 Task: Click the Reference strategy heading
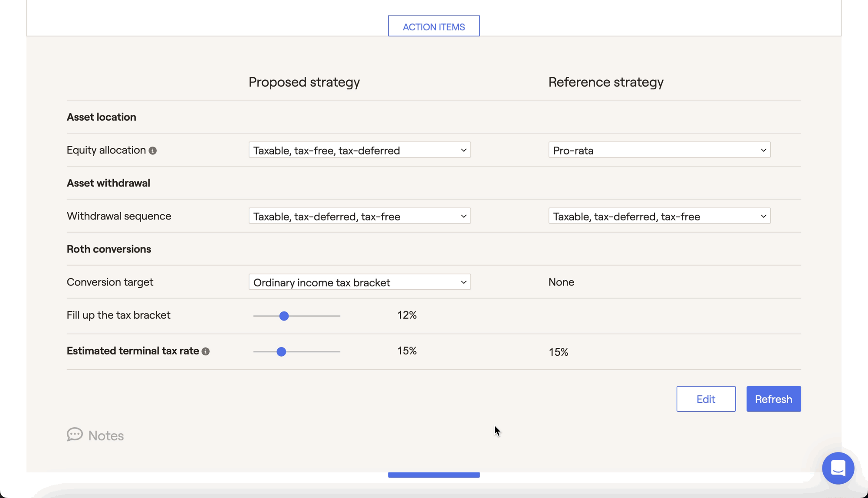click(606, 82)
